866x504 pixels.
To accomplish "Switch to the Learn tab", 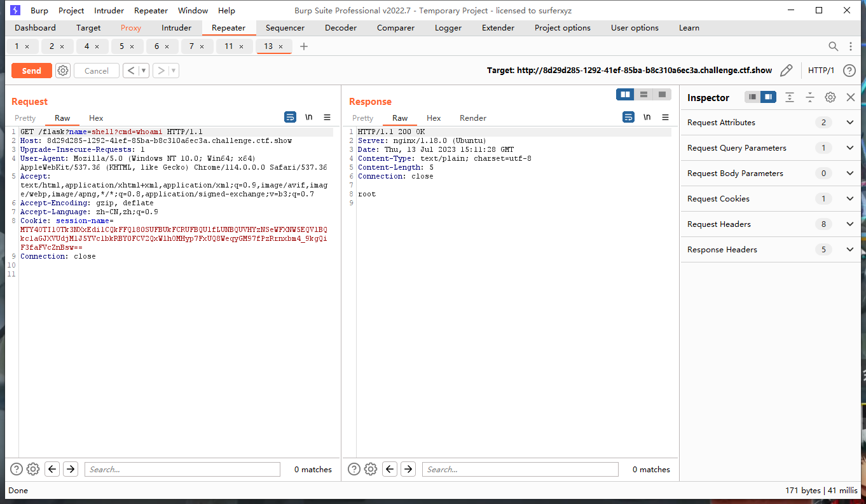I will (x=689, y=28).
